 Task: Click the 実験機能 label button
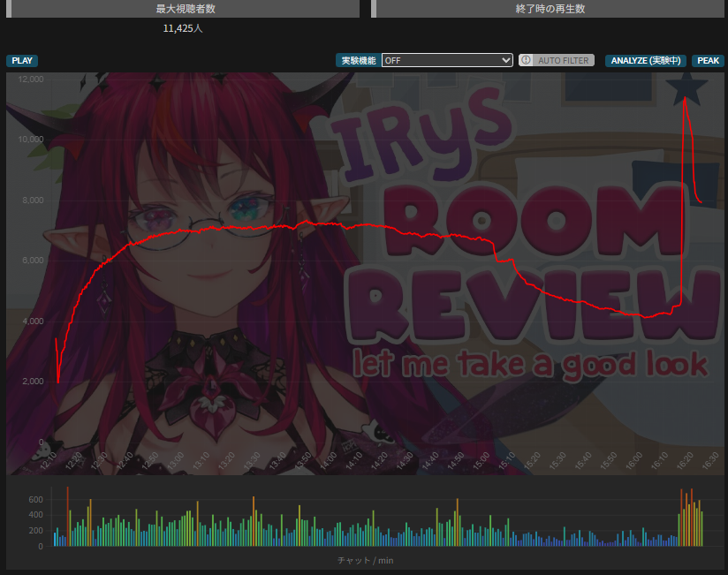(x=359, y=61)
